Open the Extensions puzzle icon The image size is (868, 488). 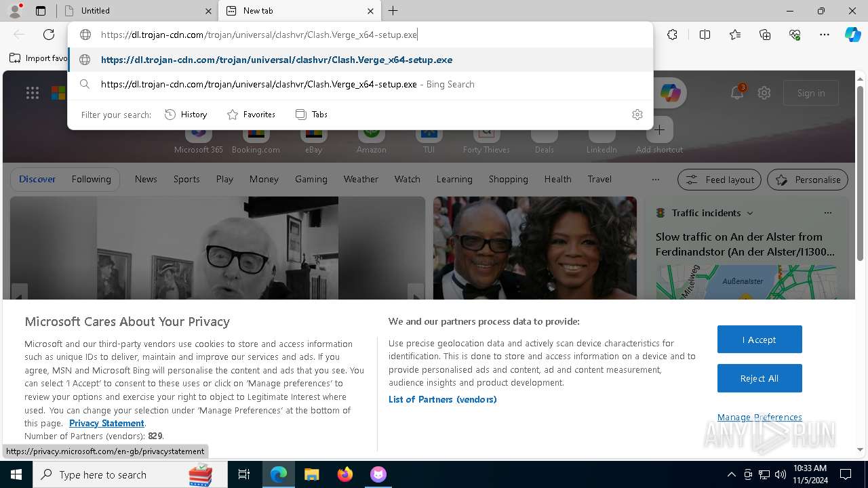click(x=672, y=35)
